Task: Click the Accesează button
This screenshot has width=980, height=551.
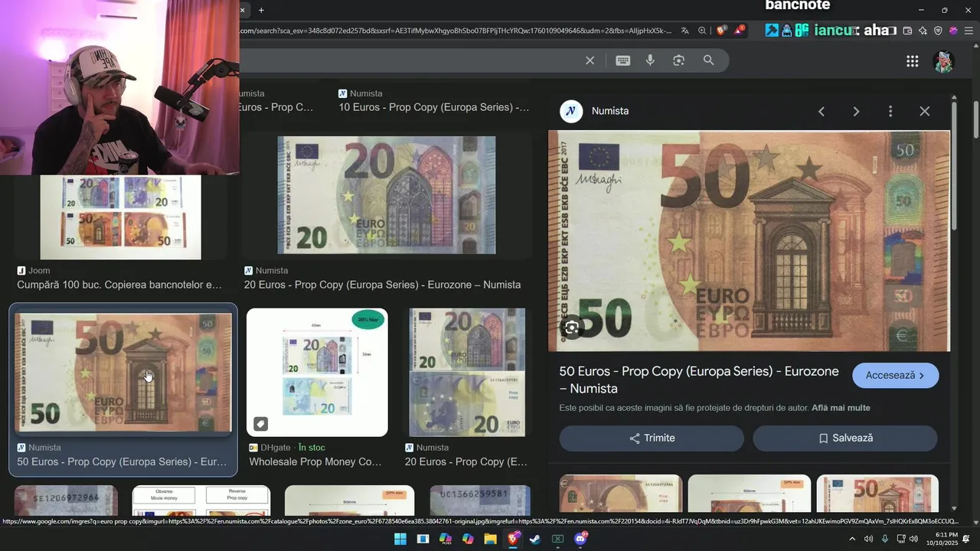Action: (895, 376)
